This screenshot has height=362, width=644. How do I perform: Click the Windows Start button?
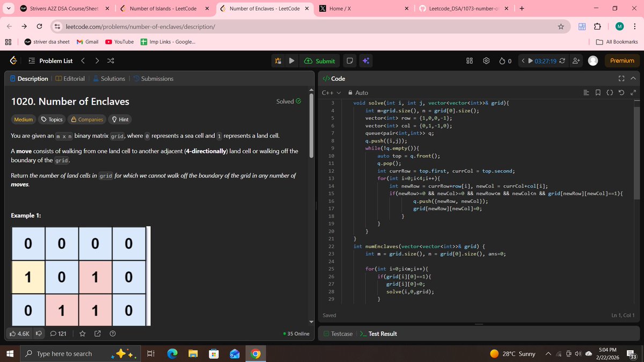point(9,353)
